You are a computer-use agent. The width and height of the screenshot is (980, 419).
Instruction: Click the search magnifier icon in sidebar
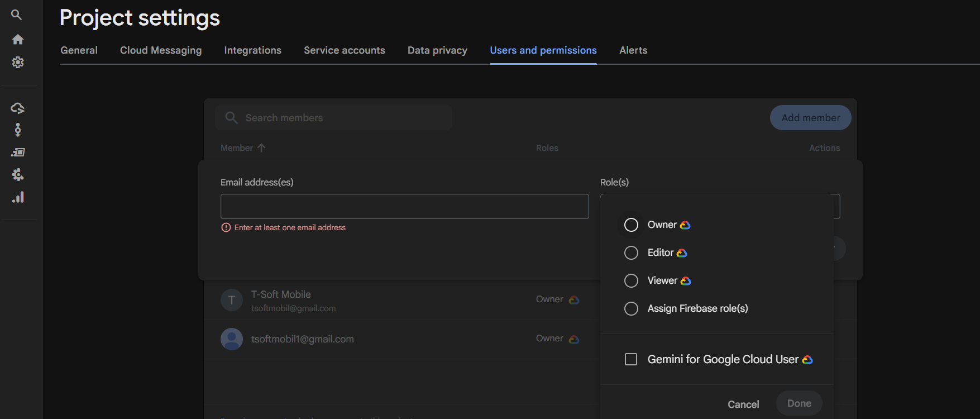tap(17, 15)
